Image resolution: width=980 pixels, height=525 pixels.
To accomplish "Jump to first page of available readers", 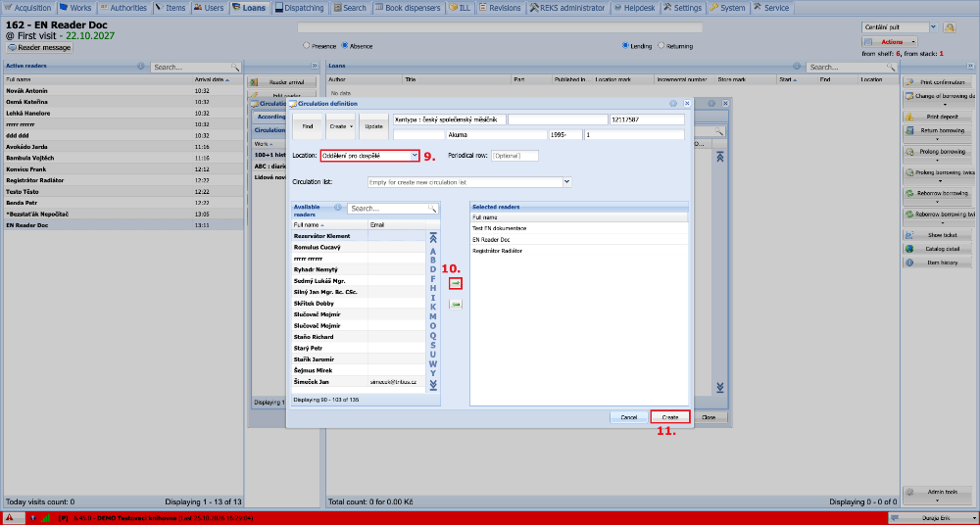I will coord(434,238).
